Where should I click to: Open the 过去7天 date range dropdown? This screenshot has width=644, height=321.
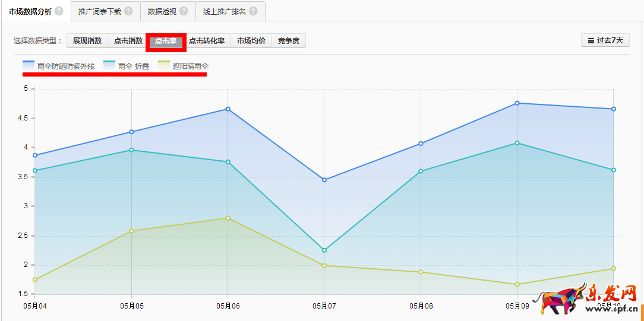pos(605,40)
